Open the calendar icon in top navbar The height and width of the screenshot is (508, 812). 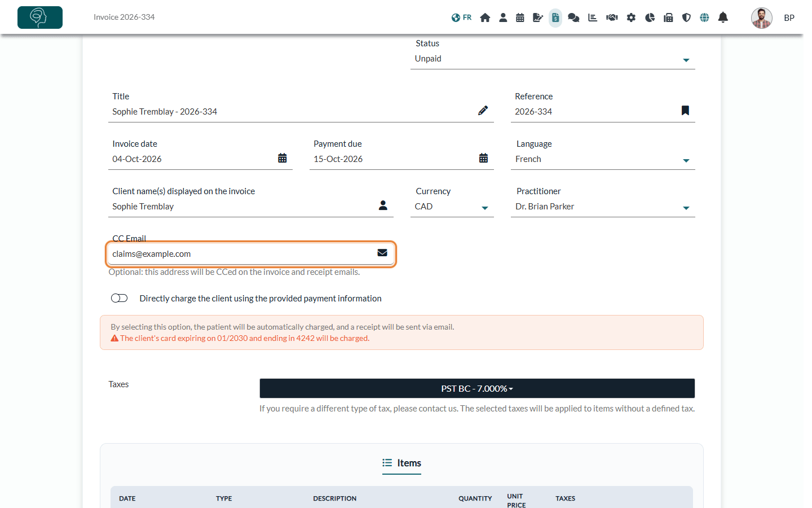coord(520,17)
